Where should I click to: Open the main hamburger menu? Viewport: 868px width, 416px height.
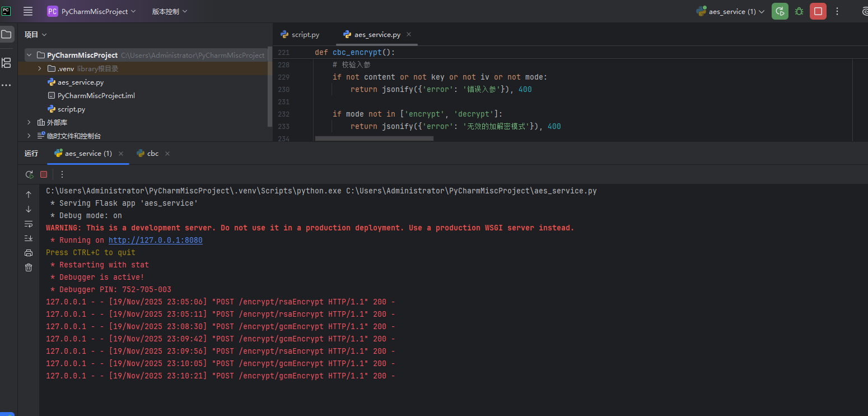point(28,11)
